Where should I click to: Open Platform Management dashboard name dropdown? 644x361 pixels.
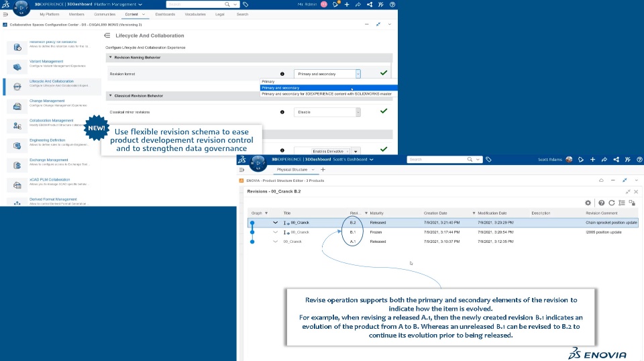pos(140,5)
